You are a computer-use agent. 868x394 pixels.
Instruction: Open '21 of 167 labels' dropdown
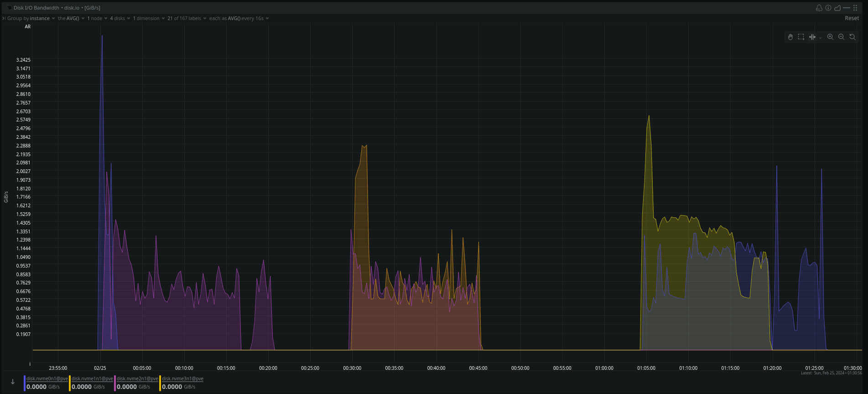tap(187, 18)
